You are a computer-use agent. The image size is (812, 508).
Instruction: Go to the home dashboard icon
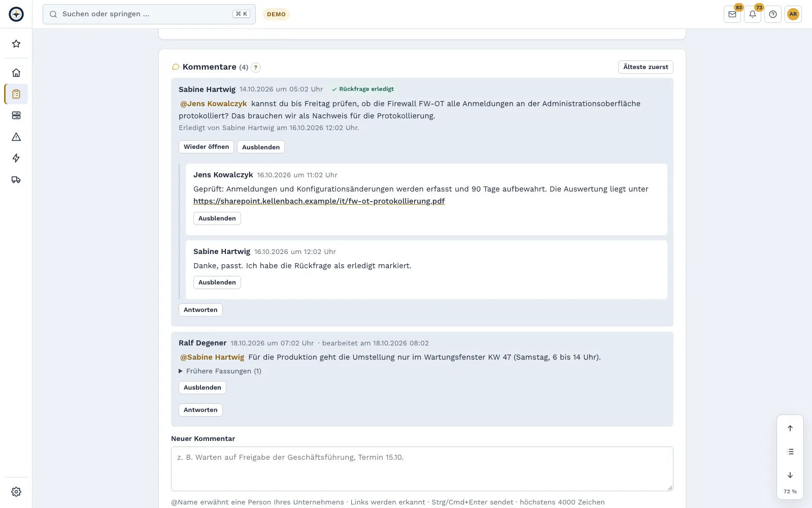pos(16,73)
